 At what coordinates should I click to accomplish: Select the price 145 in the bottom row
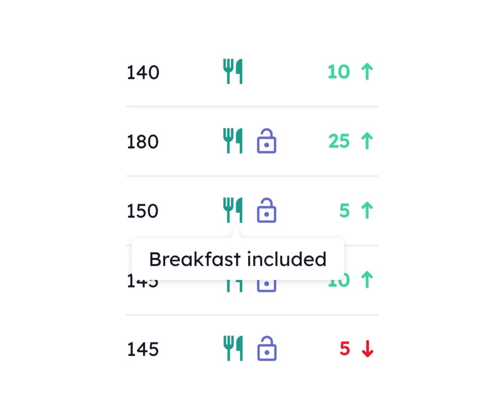point(143,350)
